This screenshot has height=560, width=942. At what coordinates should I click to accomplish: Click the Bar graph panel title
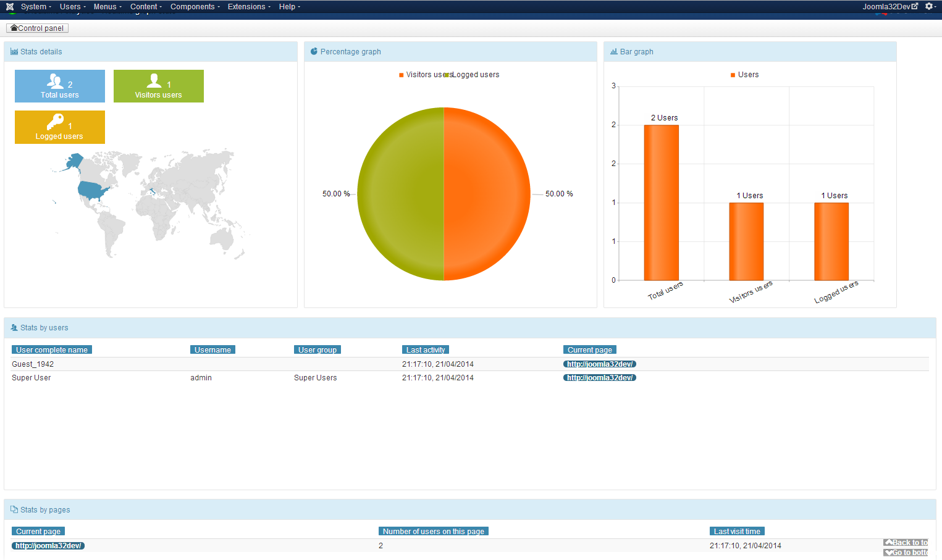(637, 52)
